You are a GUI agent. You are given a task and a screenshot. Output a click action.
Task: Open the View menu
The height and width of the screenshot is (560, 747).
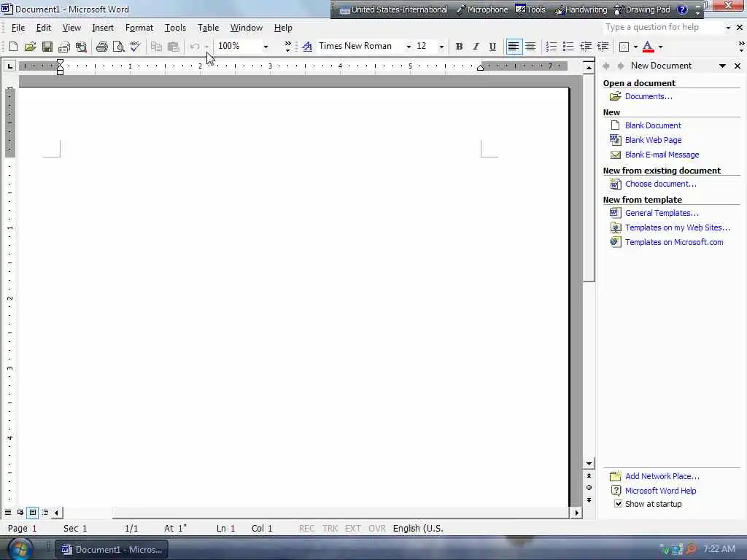(71, 28)
